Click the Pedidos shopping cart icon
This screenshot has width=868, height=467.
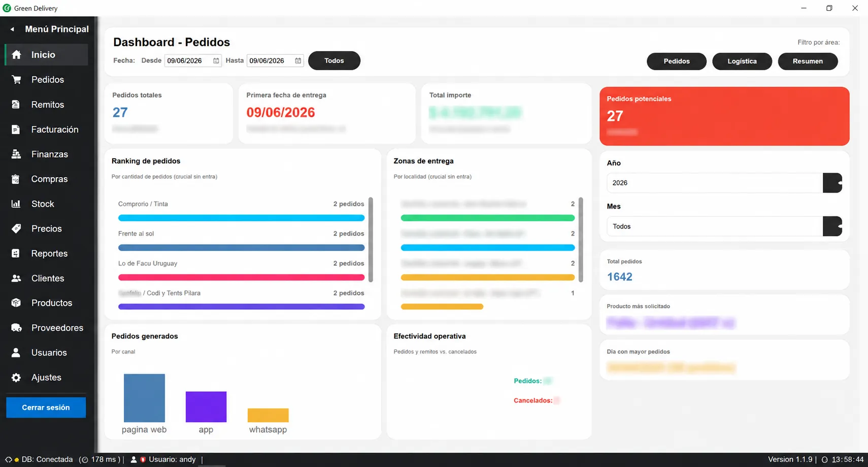click(x=16, y=80)
